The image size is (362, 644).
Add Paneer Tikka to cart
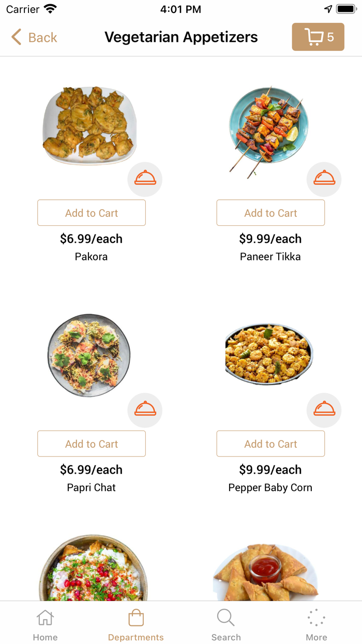tap(270, 212)
